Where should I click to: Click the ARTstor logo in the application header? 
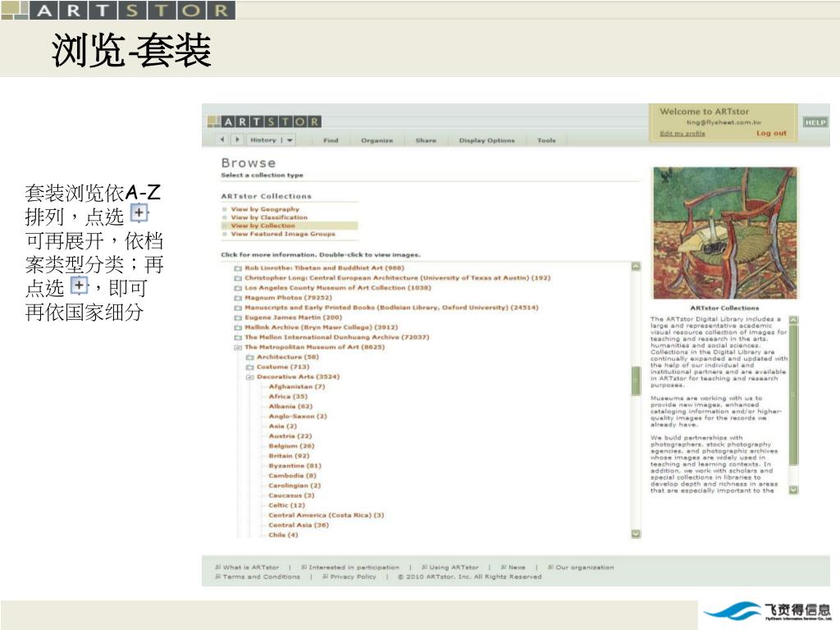(x=264, y=121)
